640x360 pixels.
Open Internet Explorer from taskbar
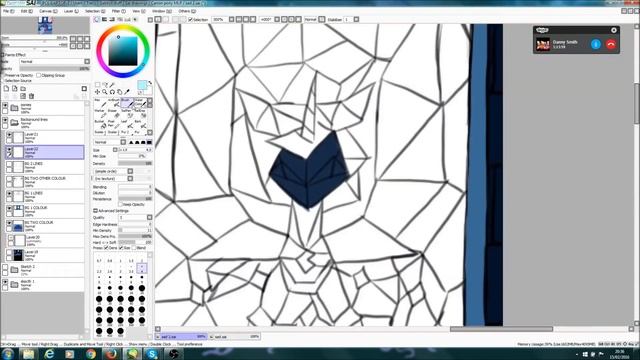click(49, 354)
